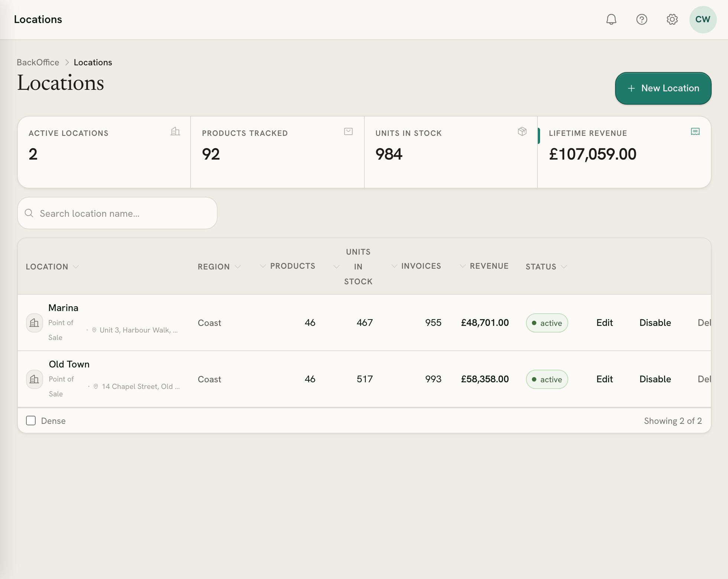
Task: Click the box icon in Units In Stock card
Action: click(x=522, y=131)
